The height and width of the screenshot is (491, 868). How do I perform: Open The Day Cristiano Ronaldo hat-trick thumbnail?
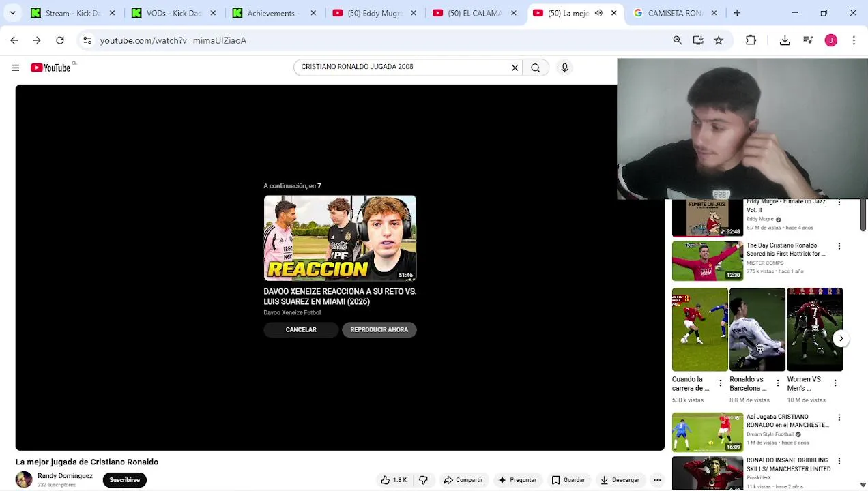pyautogui.click(x=708, y=261)
